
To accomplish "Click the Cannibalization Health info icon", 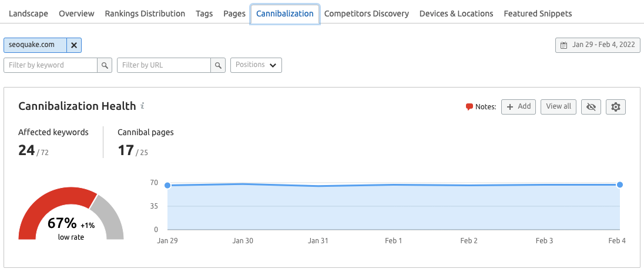I will point(142,106).
